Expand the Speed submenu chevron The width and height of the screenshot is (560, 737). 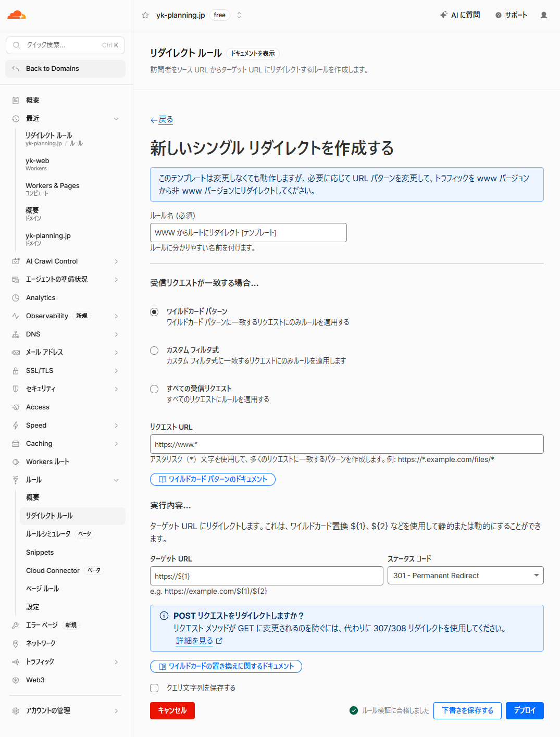click(x=116, y=426)
